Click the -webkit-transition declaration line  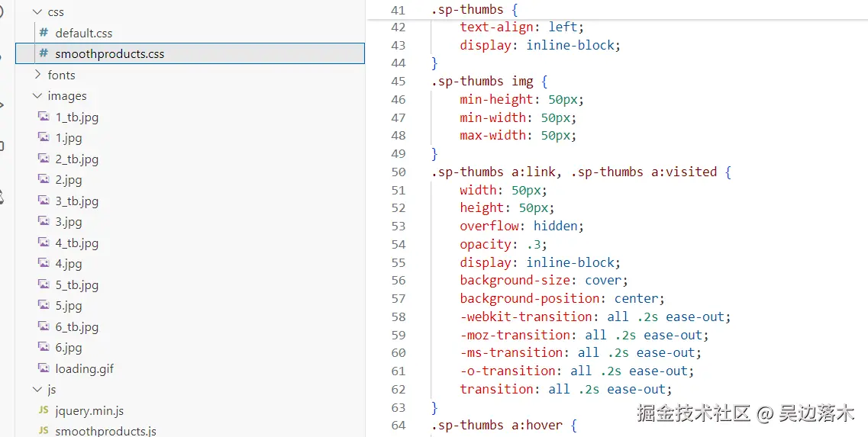(x=595, y=317)
